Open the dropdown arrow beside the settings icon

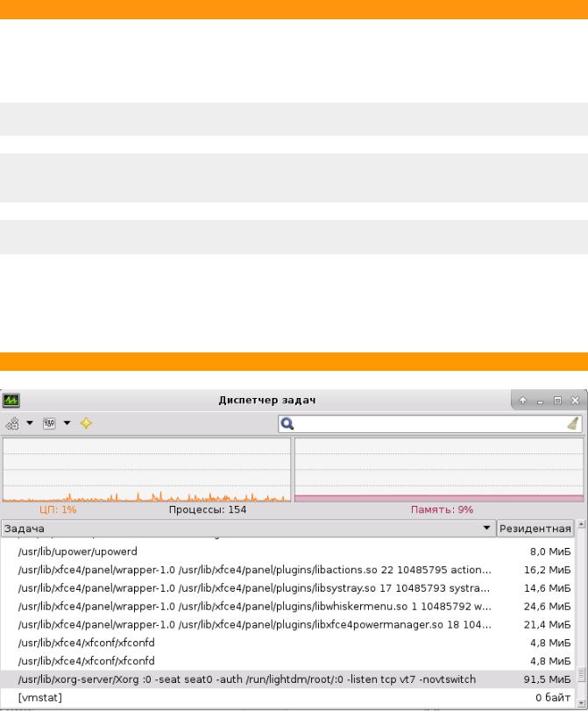coord(67,423)
